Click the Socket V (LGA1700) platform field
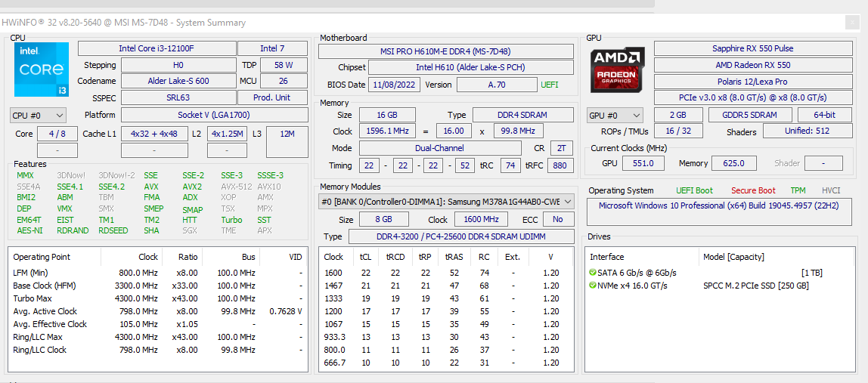Viewport: 868px width, 383px height. (x=214, y=115)
